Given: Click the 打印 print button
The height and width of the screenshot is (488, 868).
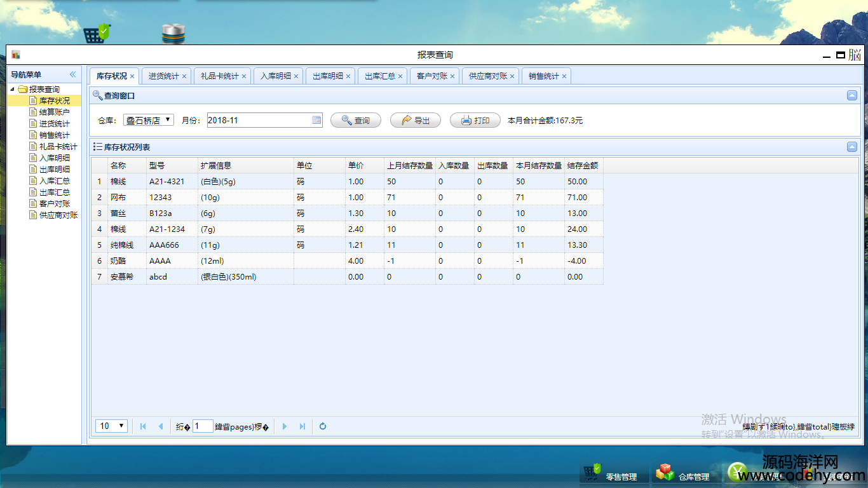Looking at the screenshot, I should click(x=475, y=120).
